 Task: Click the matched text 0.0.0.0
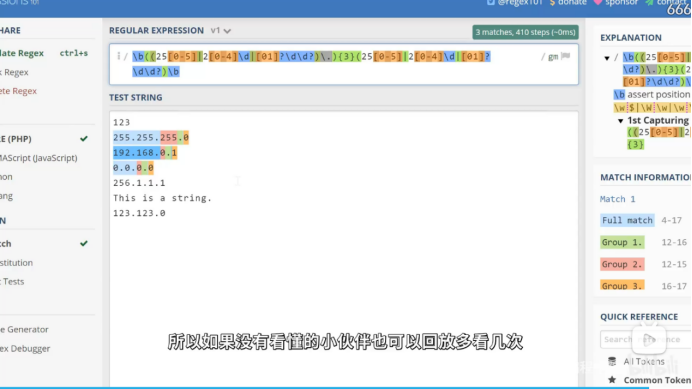[133, 168]
